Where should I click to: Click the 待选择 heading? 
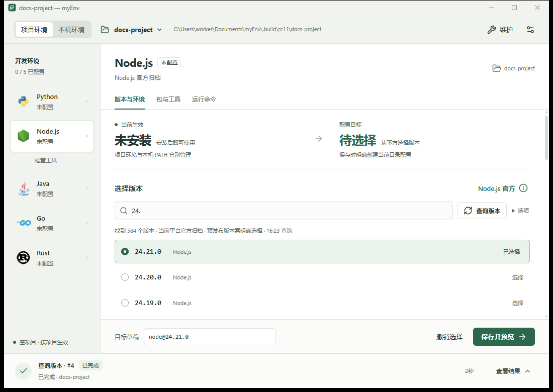coord(357,140)
